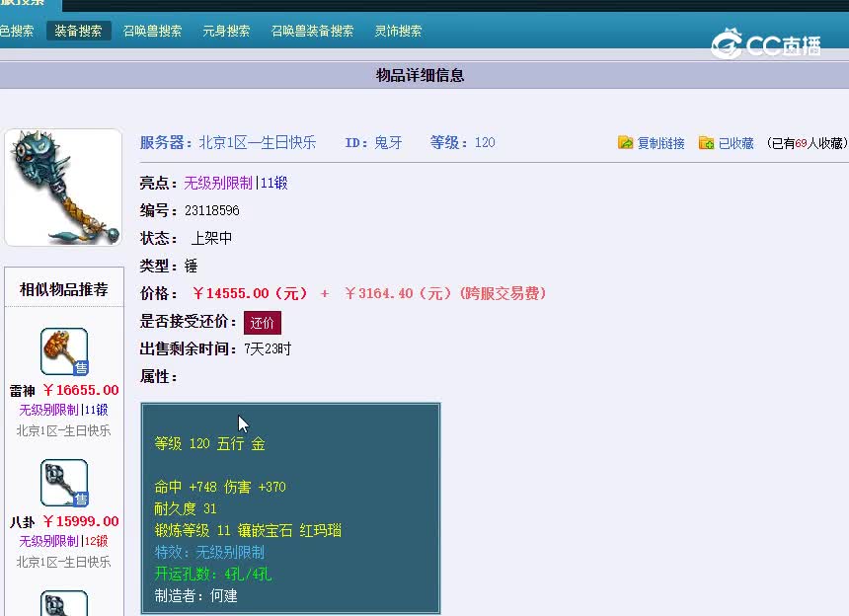The image size is (849, 616).
Task: Click the 复制链接 link
Action: 660,143
